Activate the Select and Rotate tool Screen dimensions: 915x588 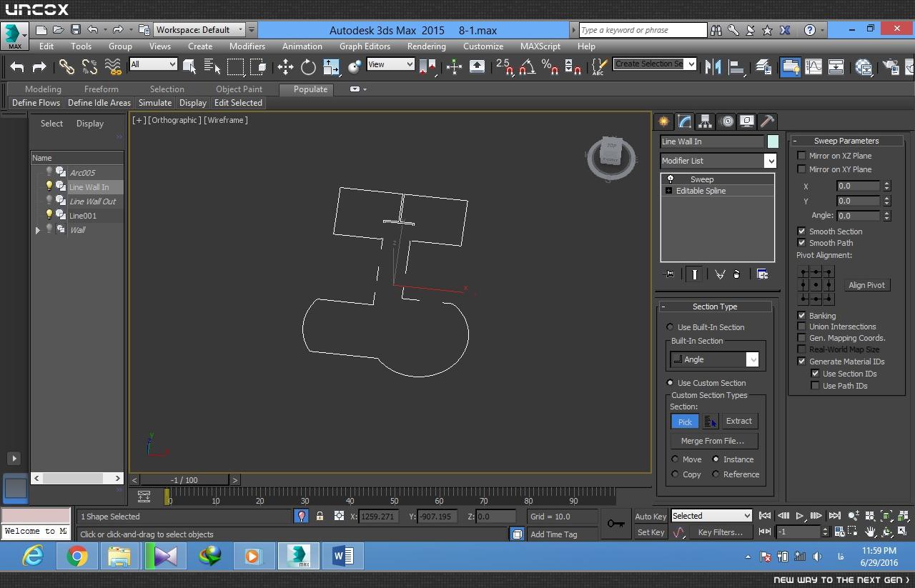tap(308, 66)
